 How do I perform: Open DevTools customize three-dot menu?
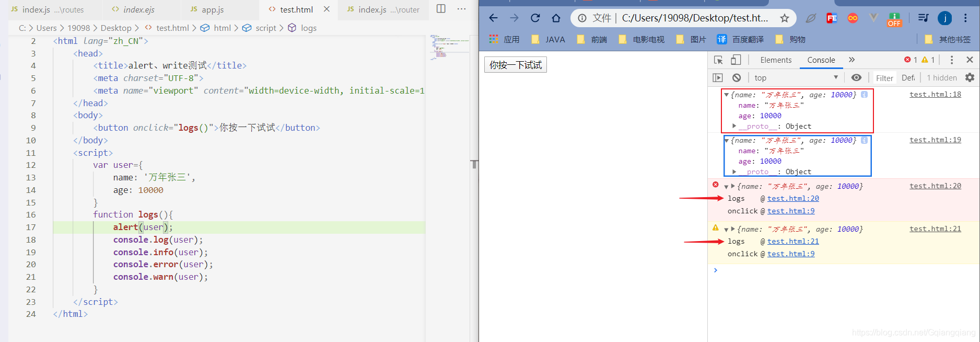coord(952,60)
